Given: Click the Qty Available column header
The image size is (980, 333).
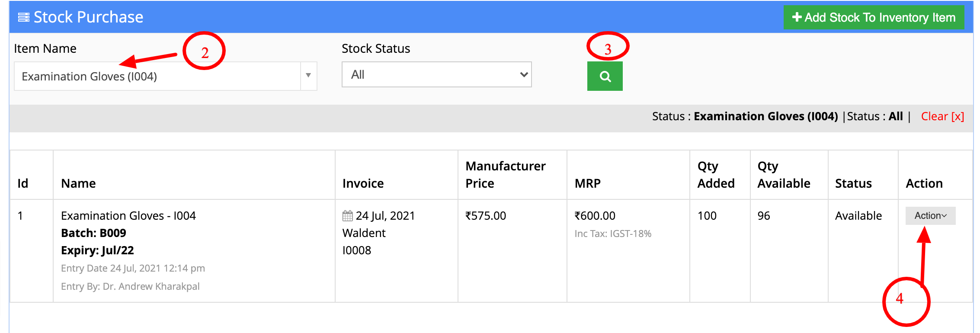Looking at the screenshot, I should [784, 175].
